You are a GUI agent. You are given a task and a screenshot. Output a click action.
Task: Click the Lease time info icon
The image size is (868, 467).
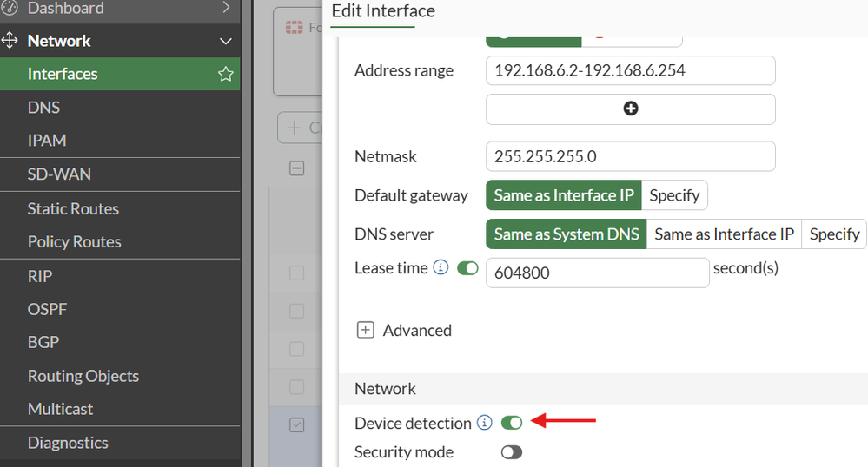pos(441,268)
